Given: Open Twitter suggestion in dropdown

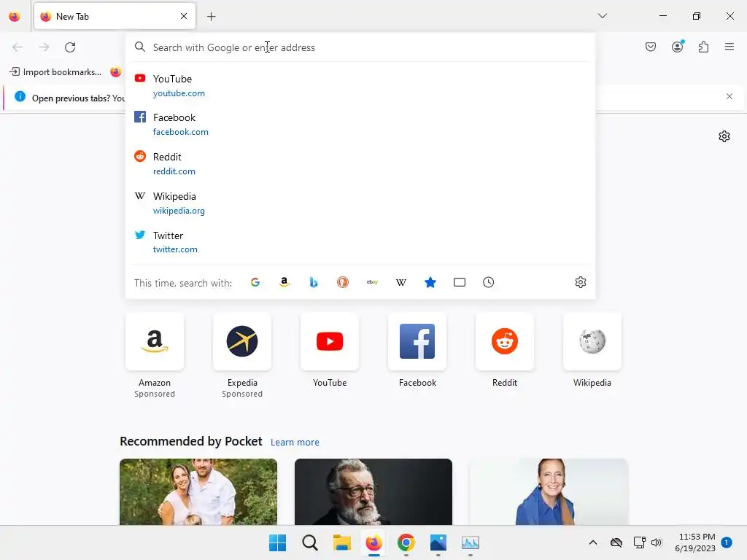Looking at the screenshot, I should pyautogui.click(x=360, y=242).
